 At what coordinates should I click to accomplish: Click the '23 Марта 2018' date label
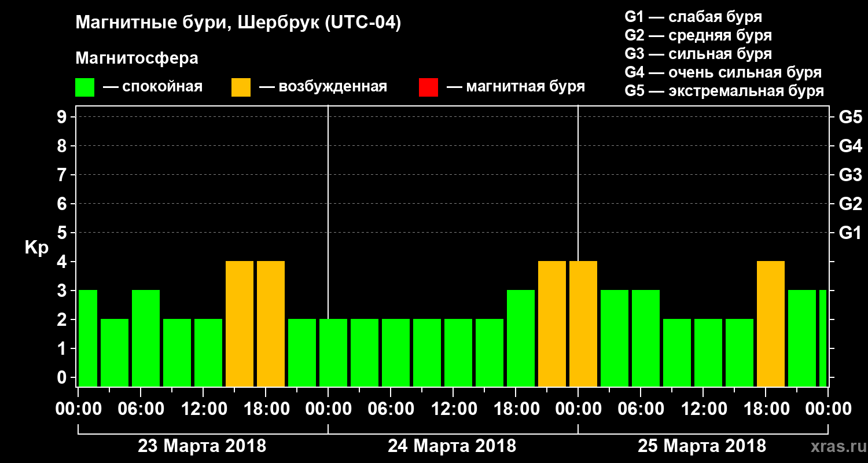click(x=202, y=446)
